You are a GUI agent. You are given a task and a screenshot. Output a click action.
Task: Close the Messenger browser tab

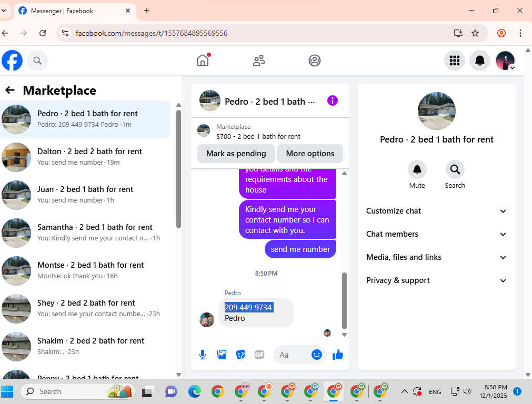(x=128, y=11)
